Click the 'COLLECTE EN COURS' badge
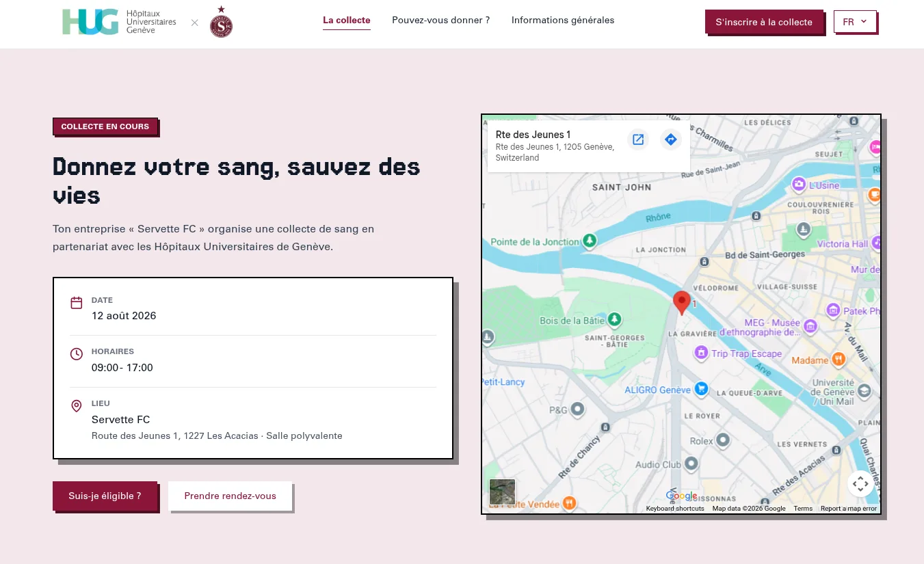Viewport: 924px width, 564px height. coord(105,126)
